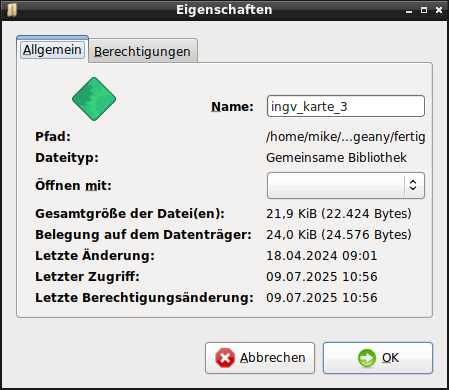Click the path /home/mike/...geany/fertig
This screenshot has height=390, width=449.
click(346, 137)
